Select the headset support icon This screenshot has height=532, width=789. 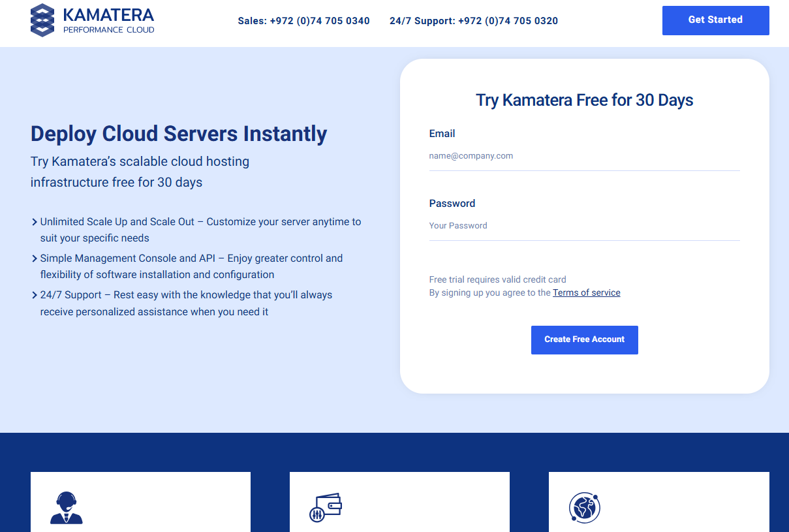tap(65, 508)
